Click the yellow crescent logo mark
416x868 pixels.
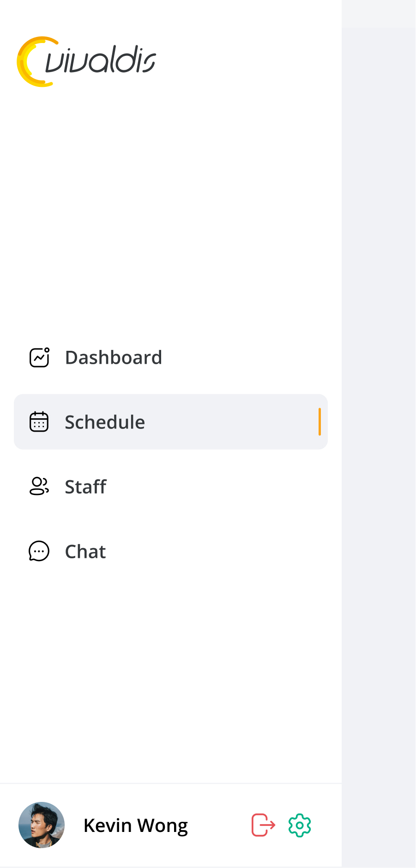28,62
